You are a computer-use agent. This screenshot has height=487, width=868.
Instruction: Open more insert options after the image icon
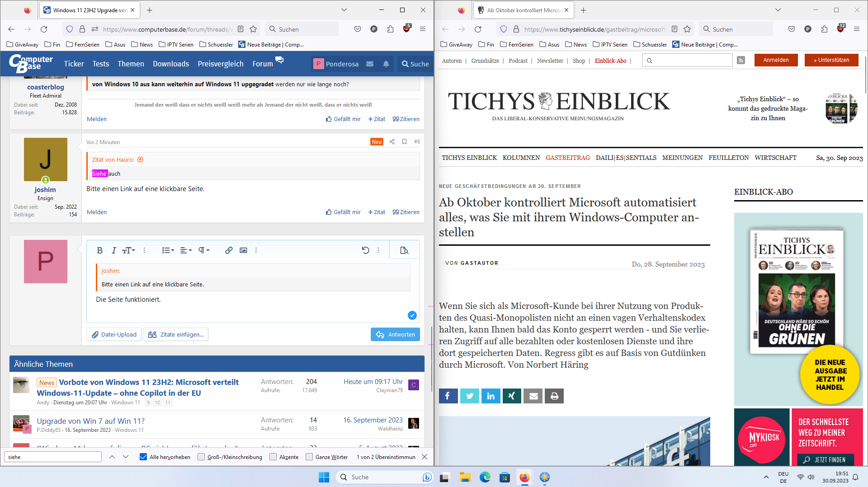click(x=256, y=250)
